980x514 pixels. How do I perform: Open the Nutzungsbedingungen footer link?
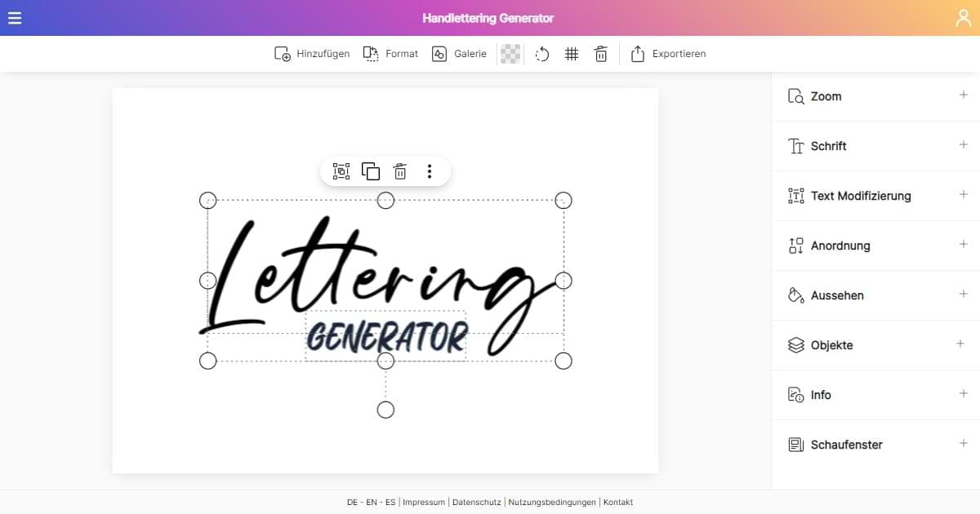coord(552,503)
